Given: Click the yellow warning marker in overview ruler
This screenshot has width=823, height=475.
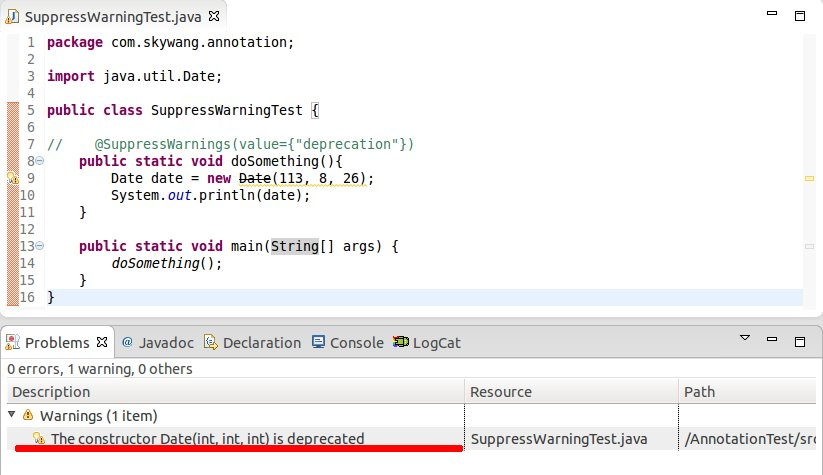Looking at the screenshot, I should tap(809, 178).
